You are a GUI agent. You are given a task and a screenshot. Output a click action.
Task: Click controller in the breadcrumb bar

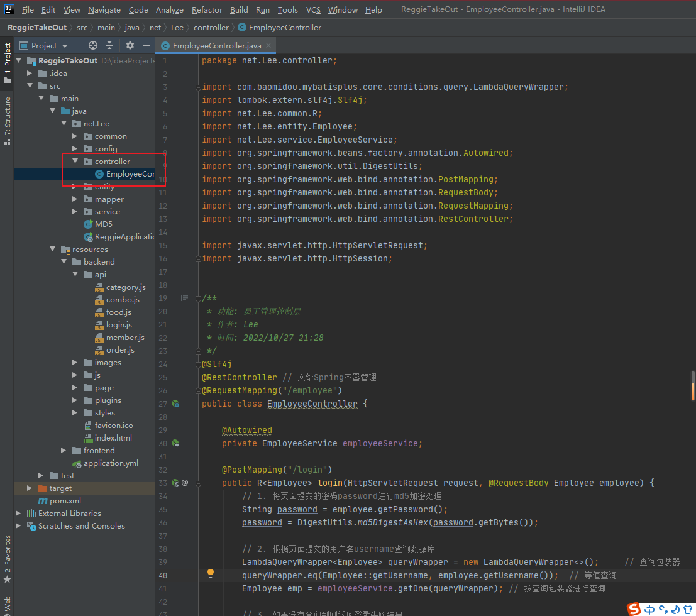(x=211, y=28)
